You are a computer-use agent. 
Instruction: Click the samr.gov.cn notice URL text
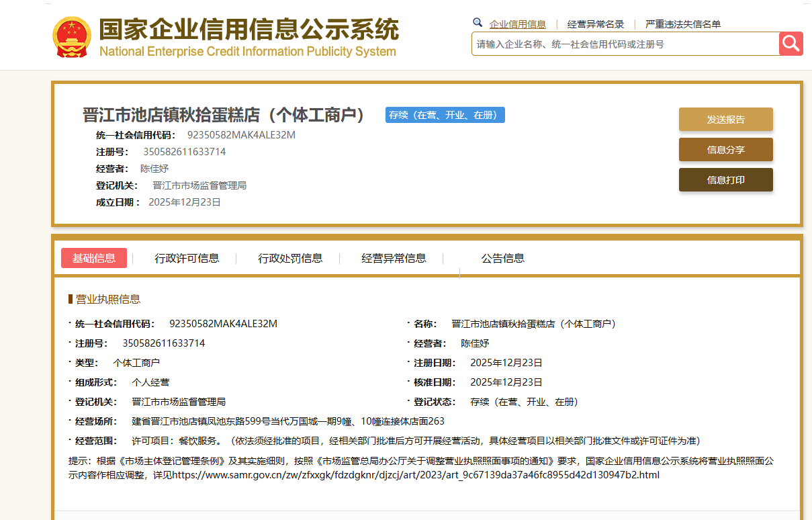click(x=416, y=475)
